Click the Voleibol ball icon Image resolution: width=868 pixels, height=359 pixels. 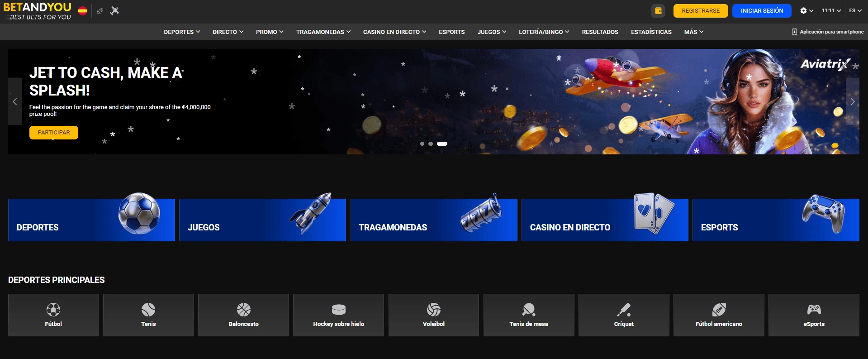434,310
